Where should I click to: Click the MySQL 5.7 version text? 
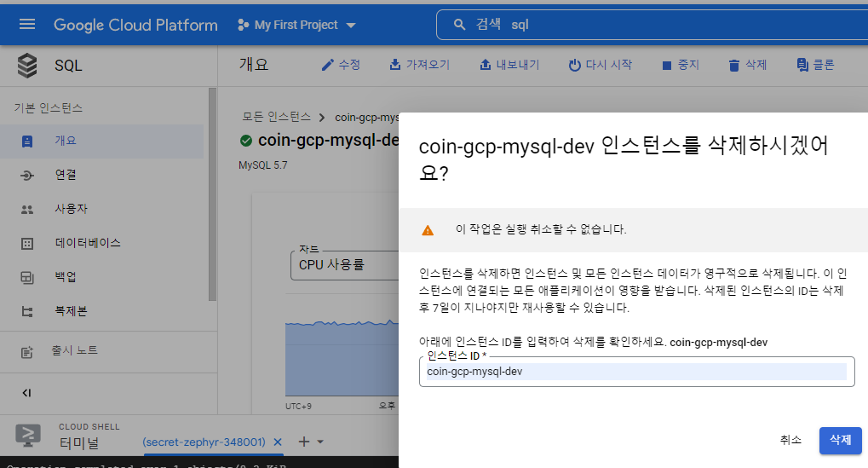coord(263,165)
